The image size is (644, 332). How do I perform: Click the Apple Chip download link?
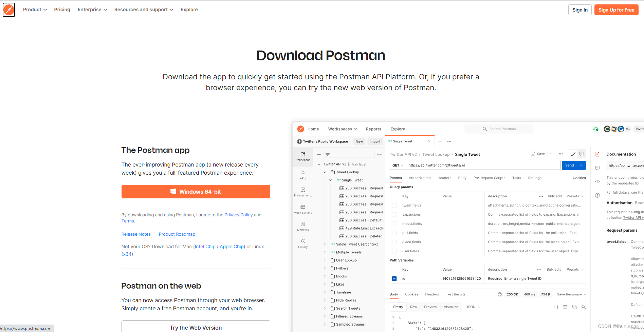point(232,247)
